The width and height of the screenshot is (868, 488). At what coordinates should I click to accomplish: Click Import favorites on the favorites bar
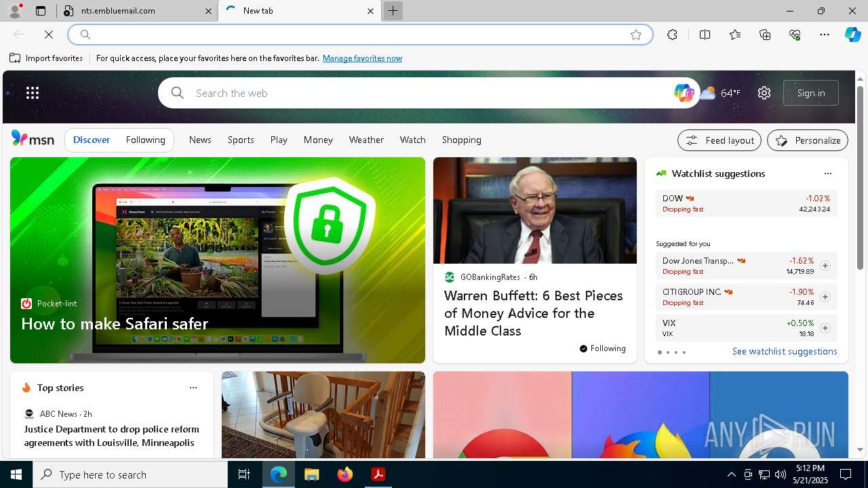46,58
